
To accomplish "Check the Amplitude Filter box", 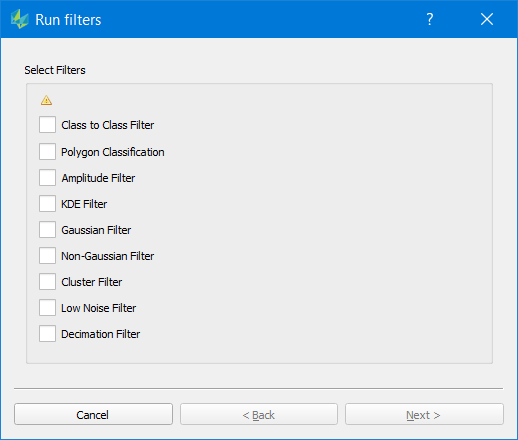I will [47, 178].
